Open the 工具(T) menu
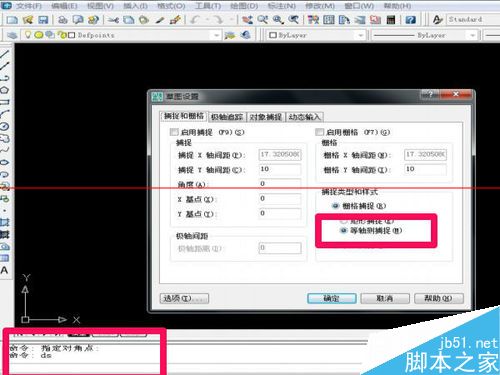500x375 pixels. tap(208, 6)
